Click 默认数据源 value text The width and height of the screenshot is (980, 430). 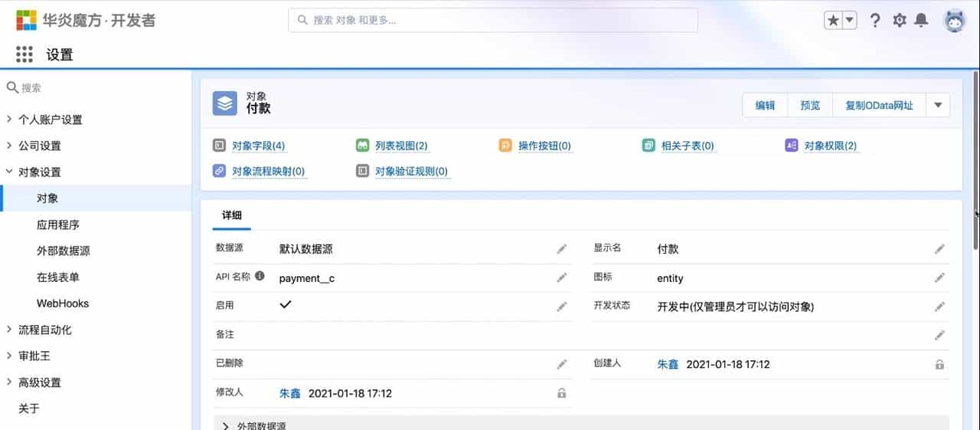click(306, 249)
